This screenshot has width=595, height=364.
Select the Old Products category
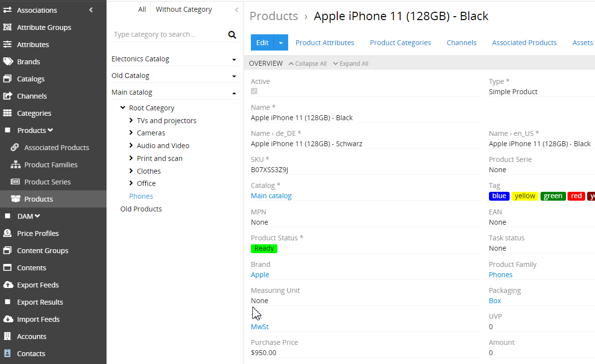(141, 209)
